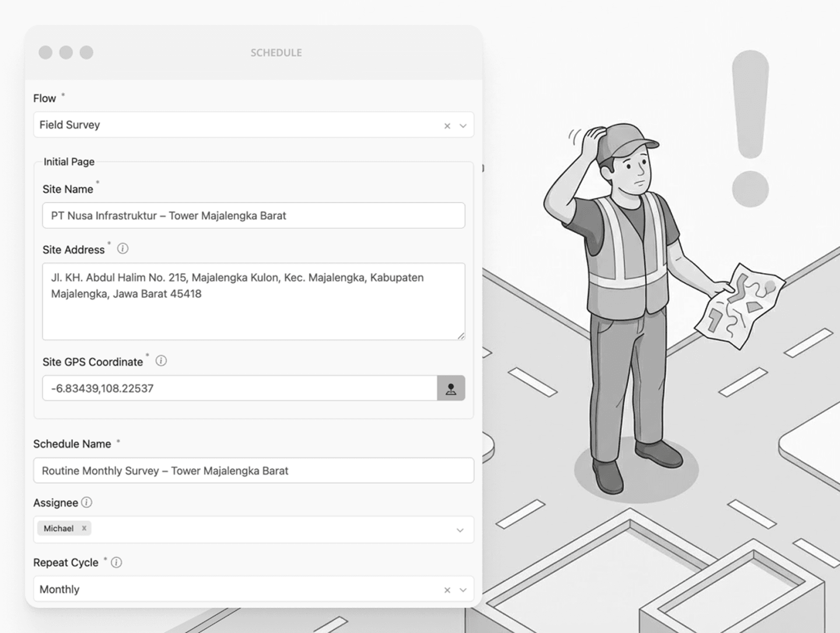Clear the Monthly repeat cycle value
840x633 pixels.
click(447, 590)
